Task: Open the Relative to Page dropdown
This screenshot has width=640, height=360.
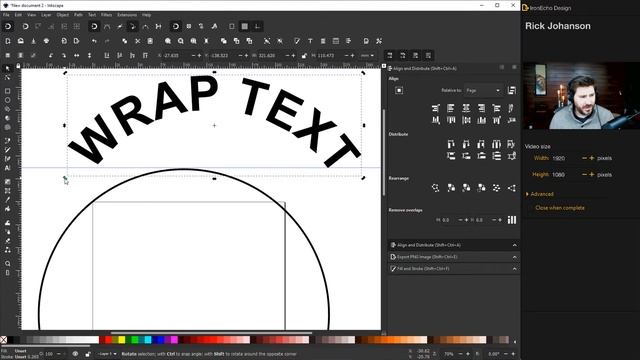Action: click(x=483, y=90)
